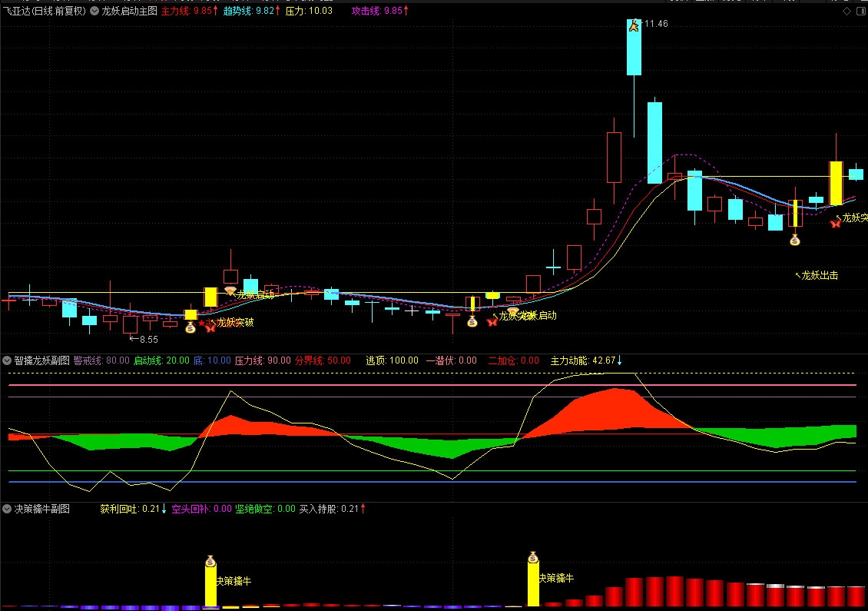
Task: Click the runner icon at the 11.46 high
Action: 634,25
